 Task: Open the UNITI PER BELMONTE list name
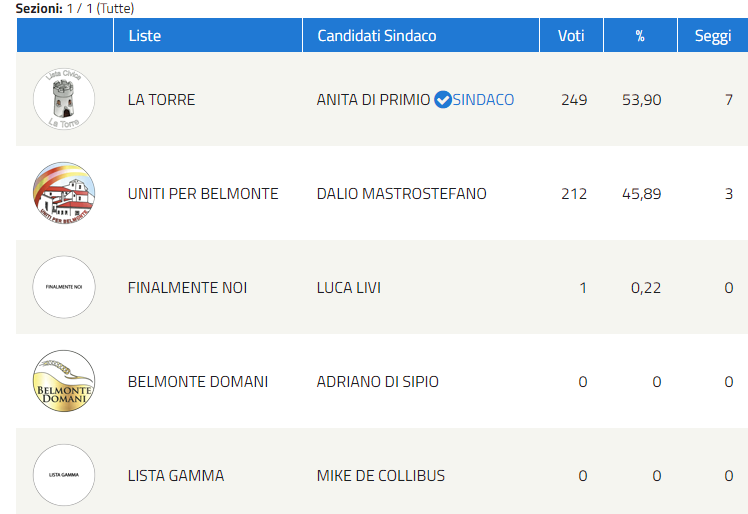coord(203,194)
